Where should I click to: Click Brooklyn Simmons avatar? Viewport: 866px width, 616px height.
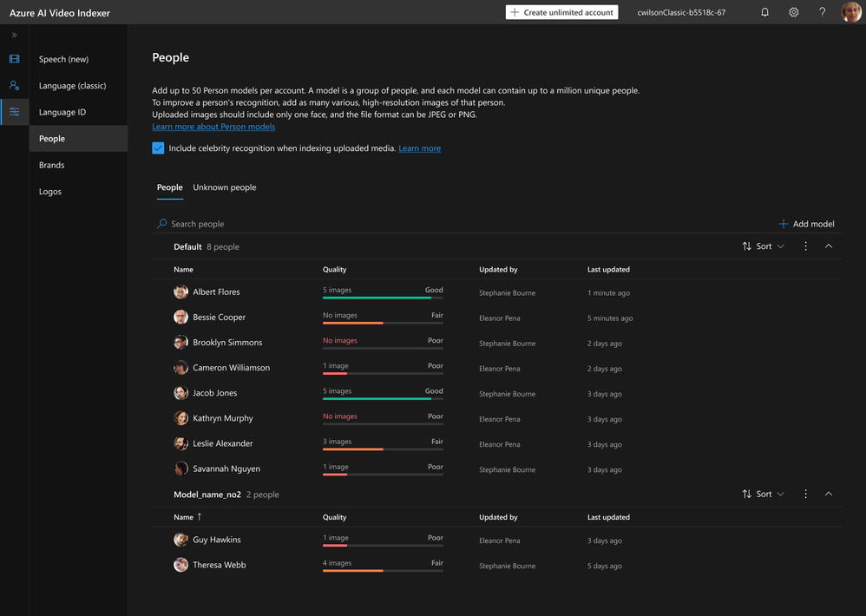(x=180, y=342)
